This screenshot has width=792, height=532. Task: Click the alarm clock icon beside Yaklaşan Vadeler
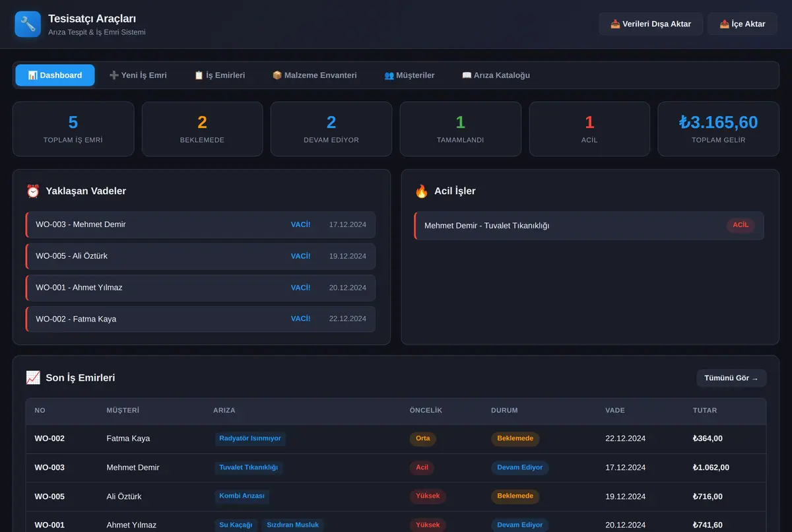click(x=33, y=191)
